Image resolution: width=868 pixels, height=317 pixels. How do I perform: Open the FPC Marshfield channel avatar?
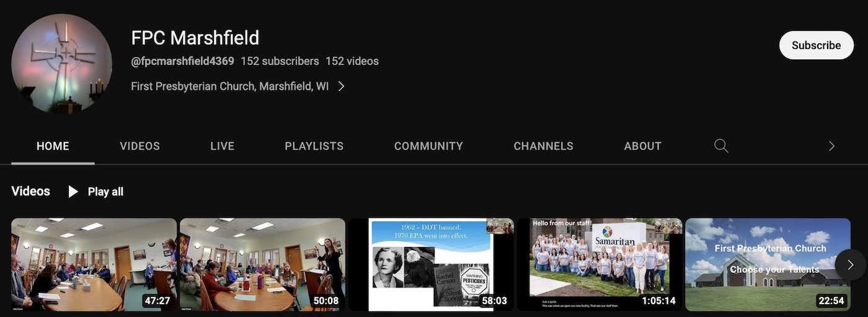(62, 63)
